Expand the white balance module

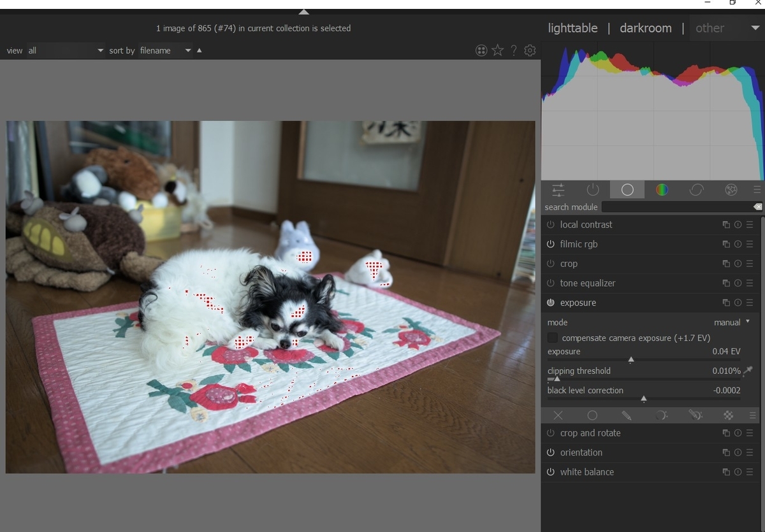point(587,472)
